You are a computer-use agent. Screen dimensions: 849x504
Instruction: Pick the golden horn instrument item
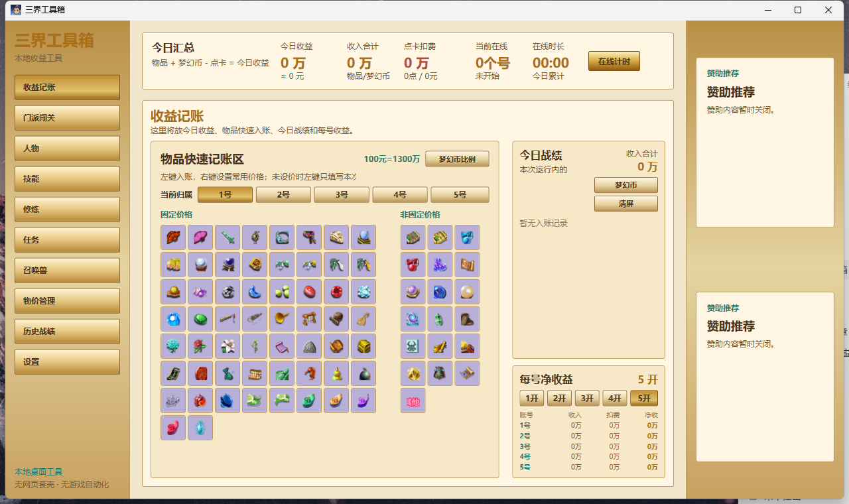point(282,319)
